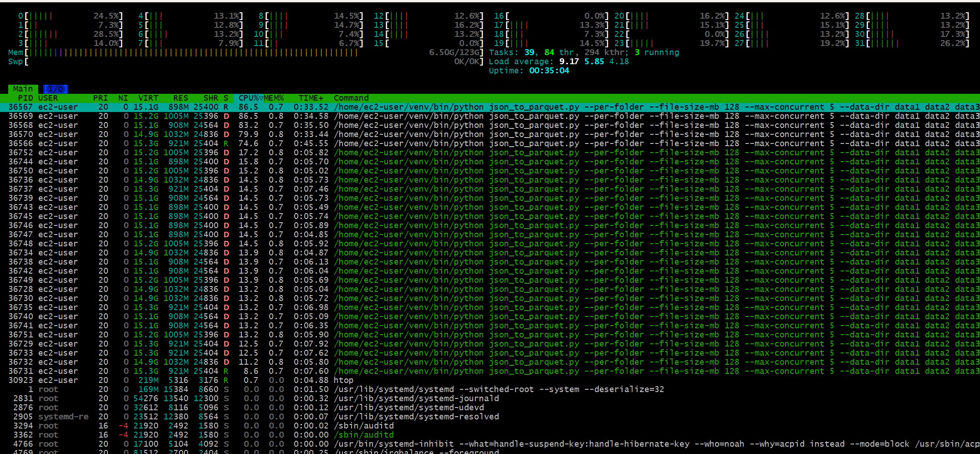Sort by TIME+ column header

311,98
